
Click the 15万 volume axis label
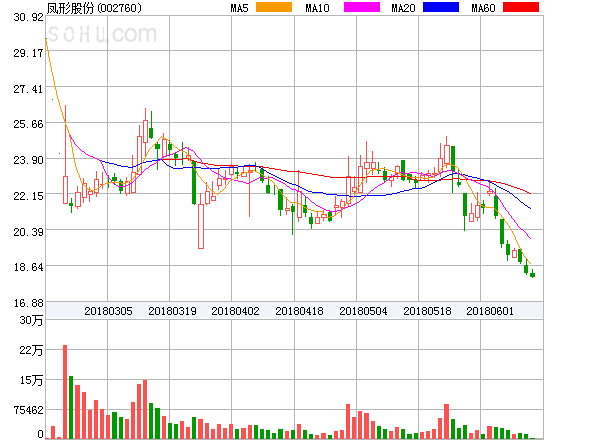click(x=31, y=380)
